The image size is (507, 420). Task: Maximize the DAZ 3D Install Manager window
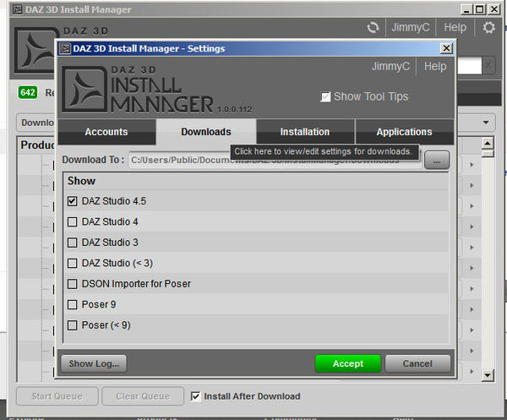coord(480,9)
